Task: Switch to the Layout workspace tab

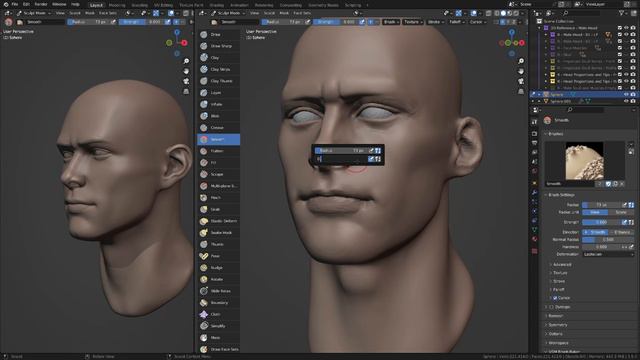Action: click(96, 5)
